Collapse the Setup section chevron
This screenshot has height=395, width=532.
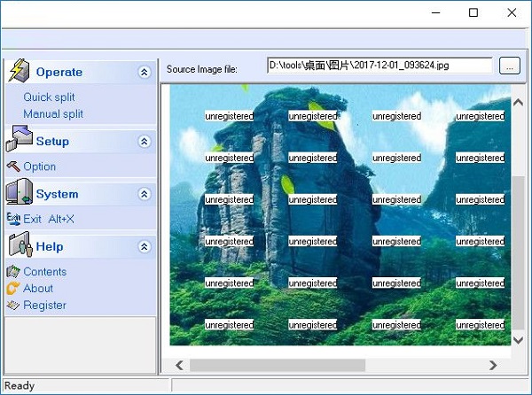tap(145, 142)
